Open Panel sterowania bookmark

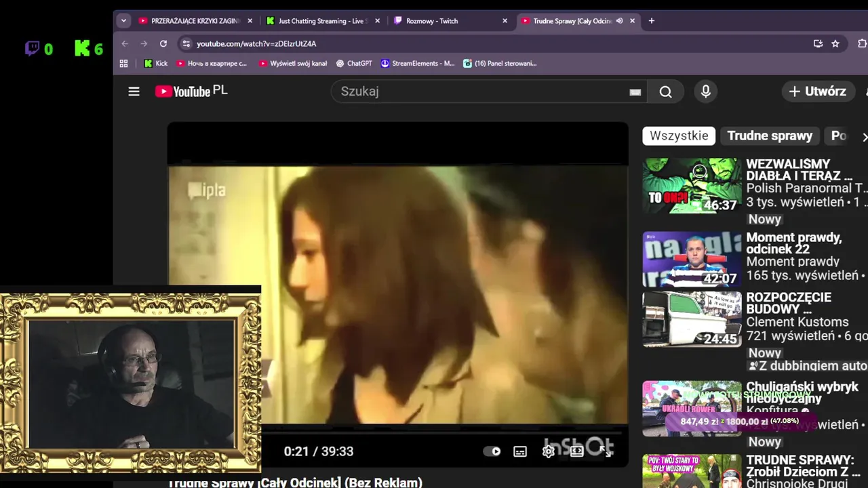point(500,63)
